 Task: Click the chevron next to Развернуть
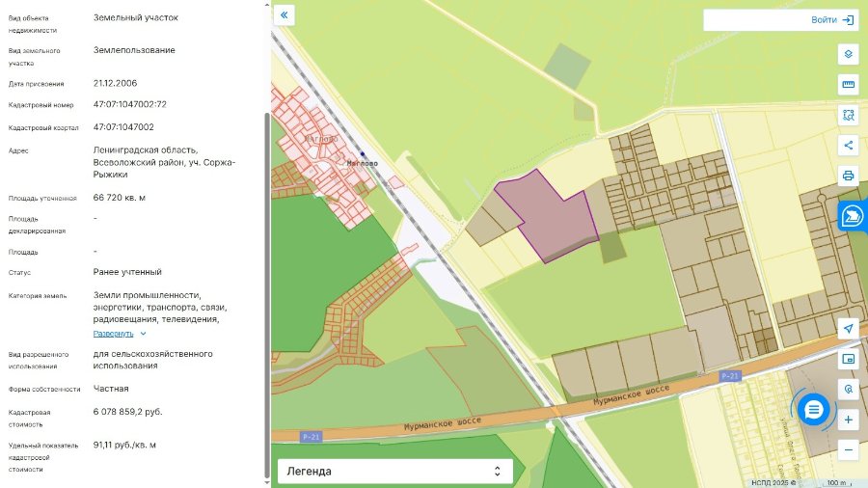pos(143,334)
